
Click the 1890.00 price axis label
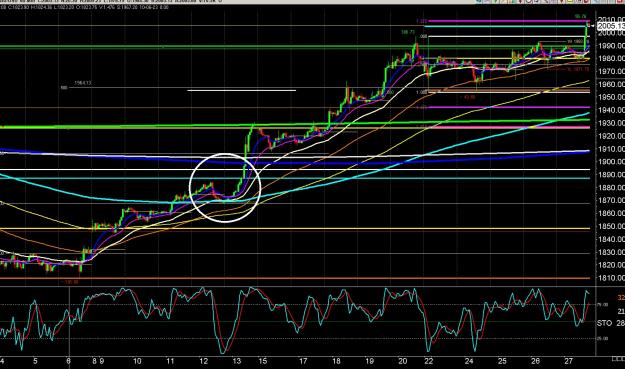[611, 175]
